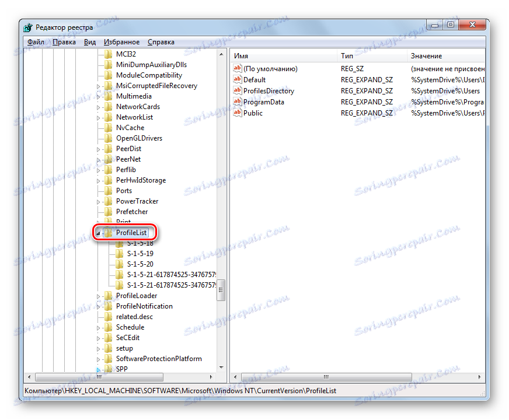
Task: Click the ProfileLoader folder icon
Action: (x=109, y=296)
